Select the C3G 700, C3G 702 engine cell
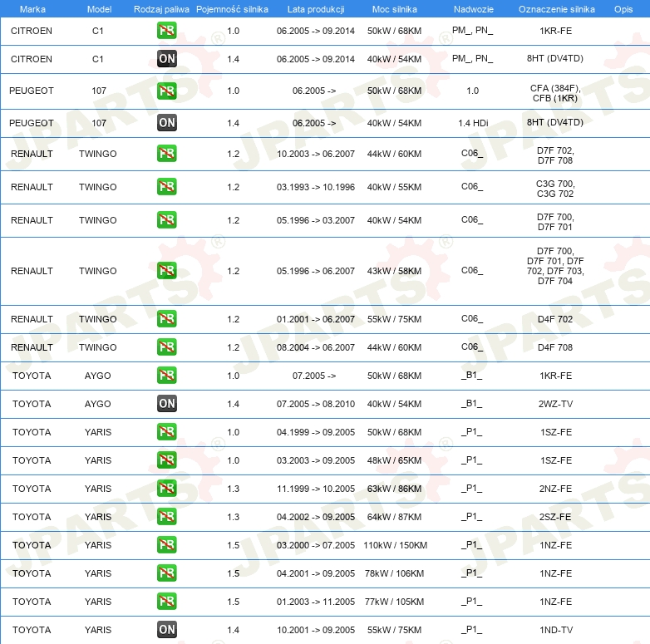This screenshot has height=644, width=650. click(x=555, y=189)
